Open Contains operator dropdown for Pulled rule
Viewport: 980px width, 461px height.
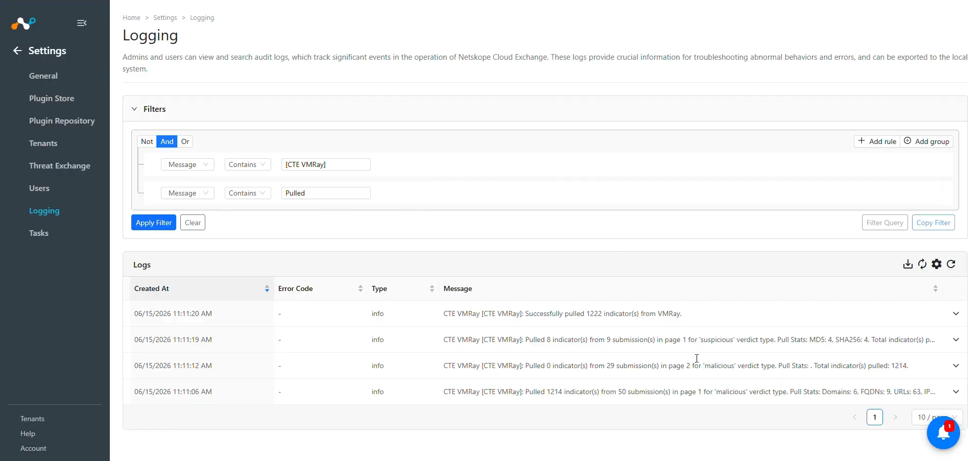(248, 193)
